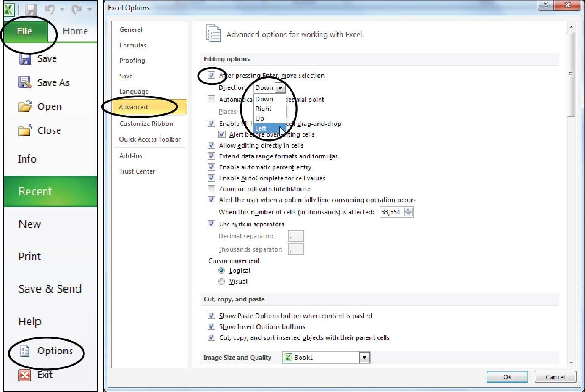
Task: Open the Customize Ribbon category
Action: [146, 124]
